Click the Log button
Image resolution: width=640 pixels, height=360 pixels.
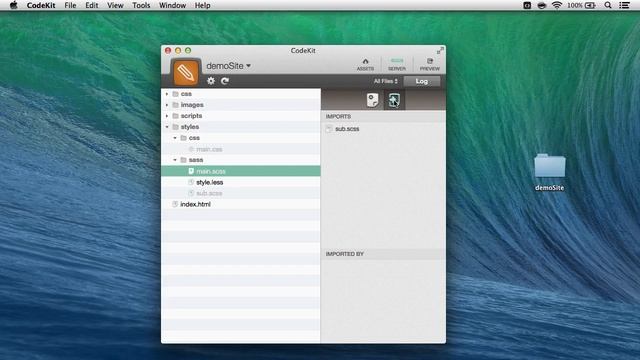[x=422, y=81]
